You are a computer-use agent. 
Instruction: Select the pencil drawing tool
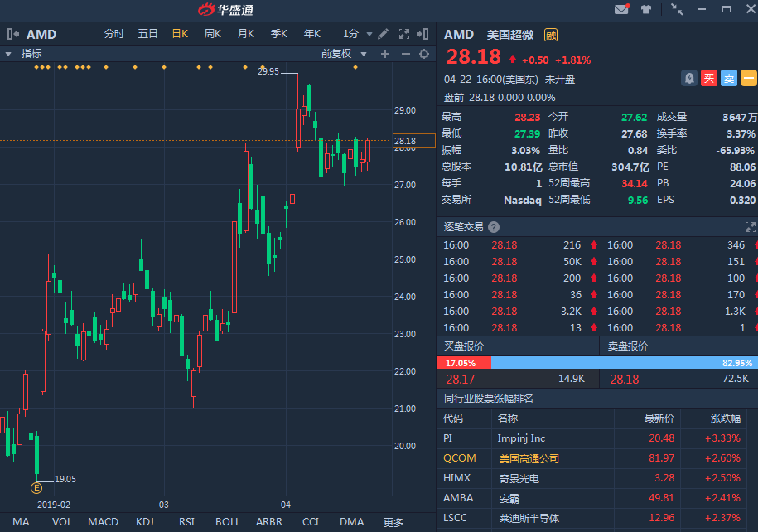pyautogui.click(x=383, y=34)
